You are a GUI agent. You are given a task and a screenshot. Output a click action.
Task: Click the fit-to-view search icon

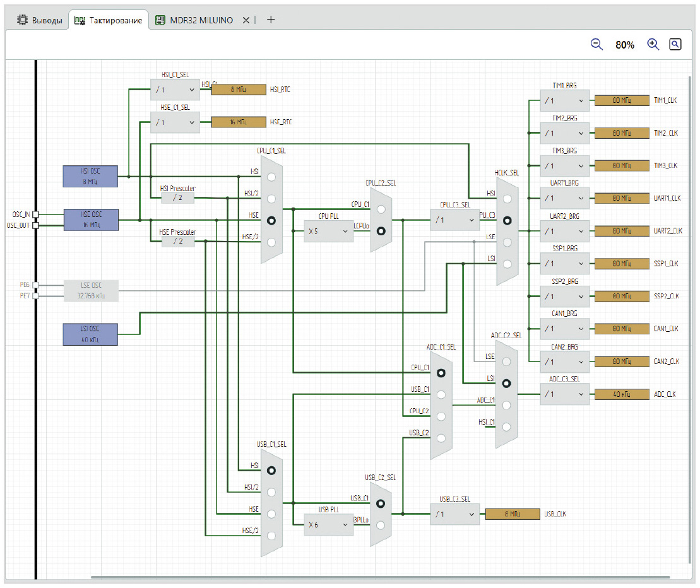(675, 44)
